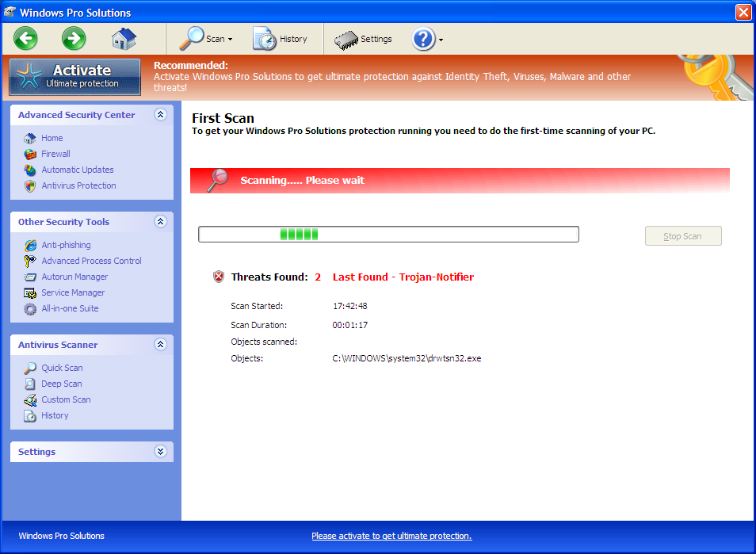Click the Other Security Tools header text
This screenshot has height=554, width=756.
pyautogui.click(x=63, y=222)
